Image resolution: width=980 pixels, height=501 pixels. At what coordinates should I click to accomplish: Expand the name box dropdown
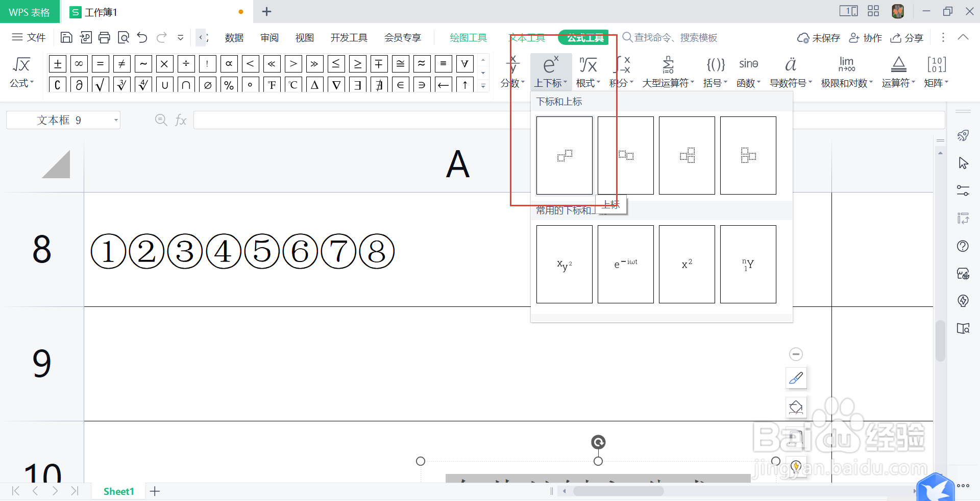116,121
